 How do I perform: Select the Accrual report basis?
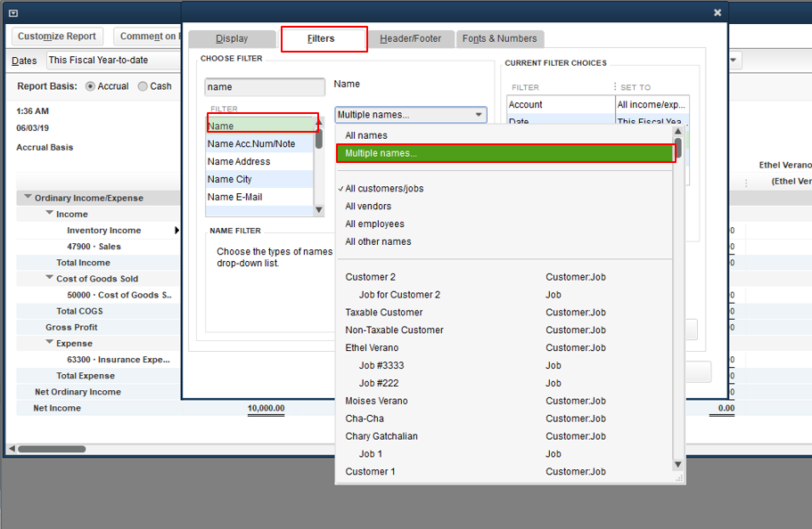point(91,86)
